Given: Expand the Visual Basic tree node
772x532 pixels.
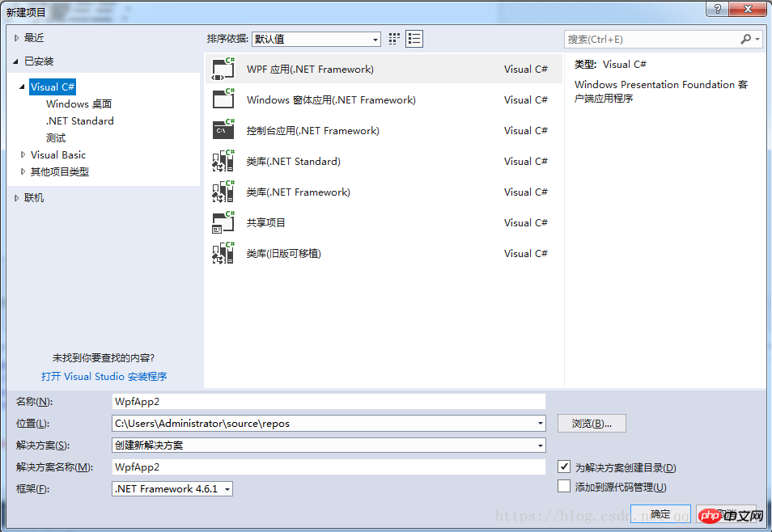Looking at the screenshot, I should 23,154.
